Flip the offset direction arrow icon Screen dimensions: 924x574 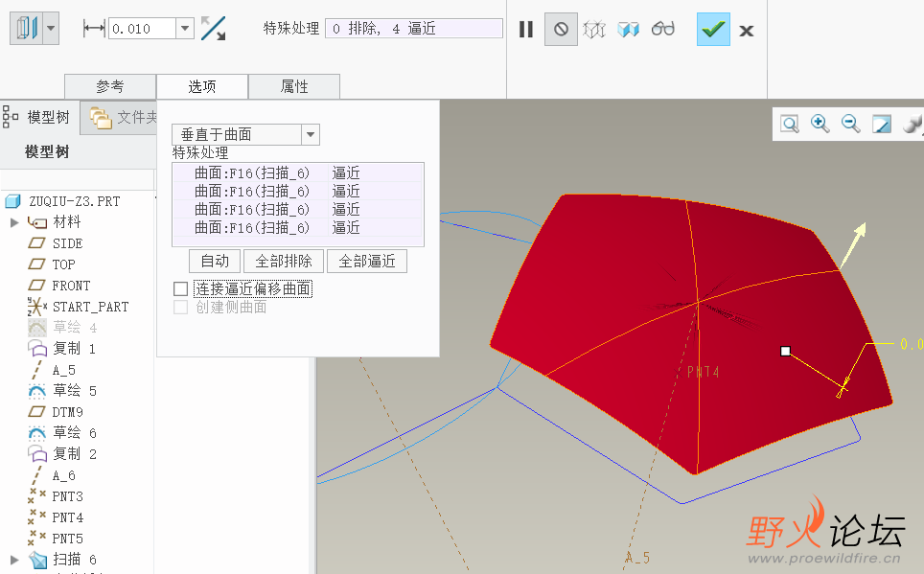tap(213, 29)
